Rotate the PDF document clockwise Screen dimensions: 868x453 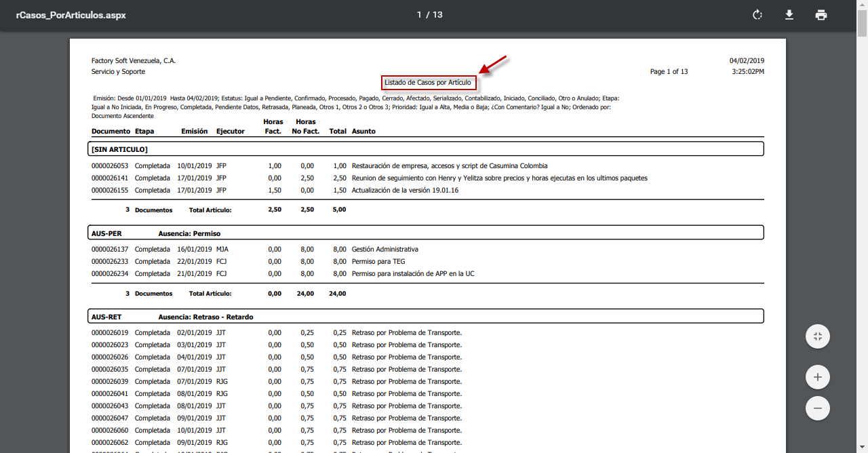(x=757, y=15)
